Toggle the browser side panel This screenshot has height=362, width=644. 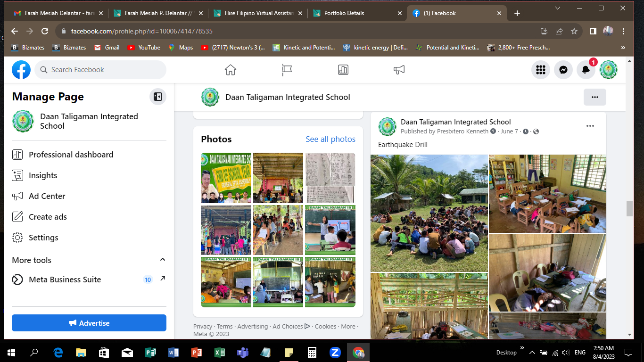click(x=593, y=31)
